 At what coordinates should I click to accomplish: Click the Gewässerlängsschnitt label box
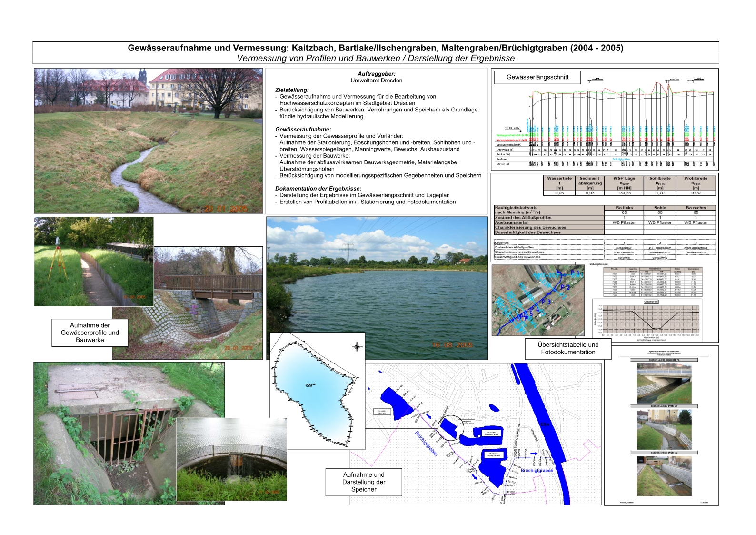[x=537, y=77]
